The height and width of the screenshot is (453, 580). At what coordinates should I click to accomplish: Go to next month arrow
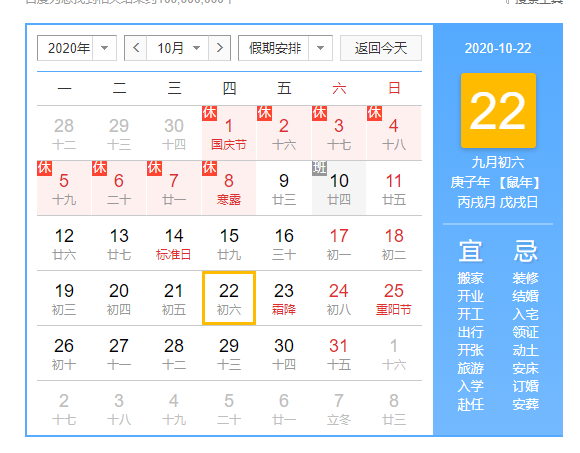(x=220, y=48)
